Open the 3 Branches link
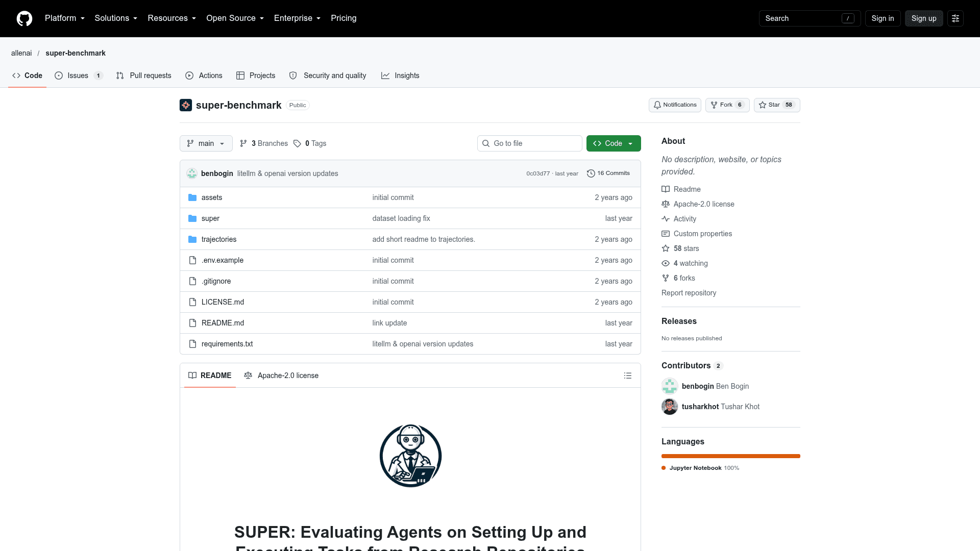 [x=264, y=143]
